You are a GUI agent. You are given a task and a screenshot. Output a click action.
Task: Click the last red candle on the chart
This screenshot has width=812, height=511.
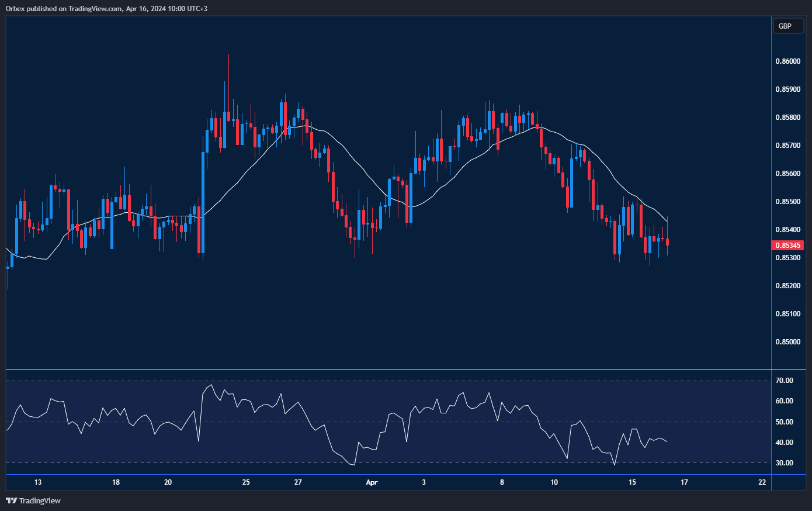click(667, 242)
